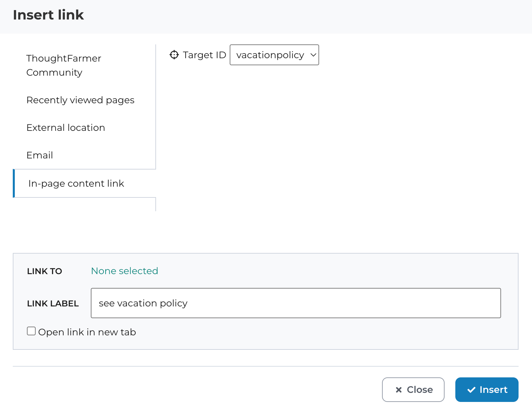
Task: Click the crosshair Target ID icon
Action: coord(174,55)
